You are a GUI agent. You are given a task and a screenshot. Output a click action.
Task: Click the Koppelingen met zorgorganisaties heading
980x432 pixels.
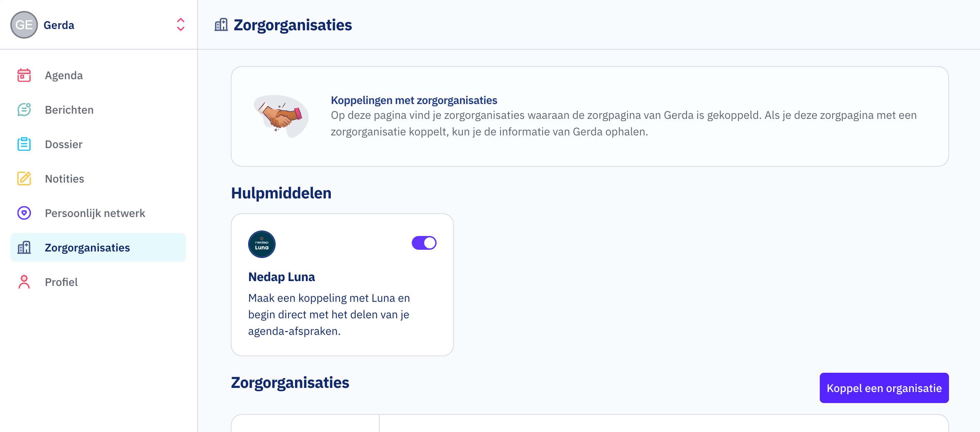[414, 100]
